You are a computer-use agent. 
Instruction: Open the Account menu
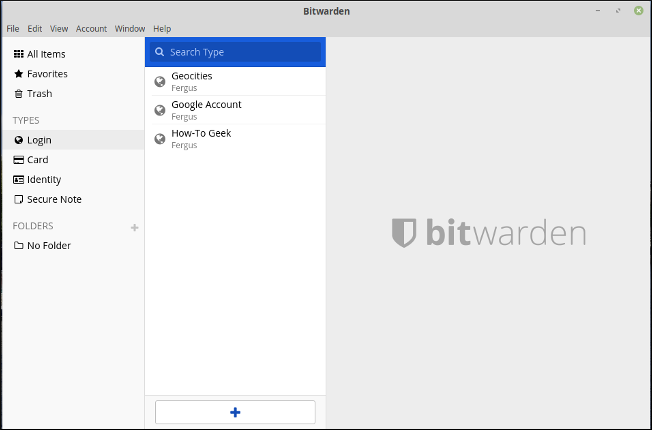(91, 29)
